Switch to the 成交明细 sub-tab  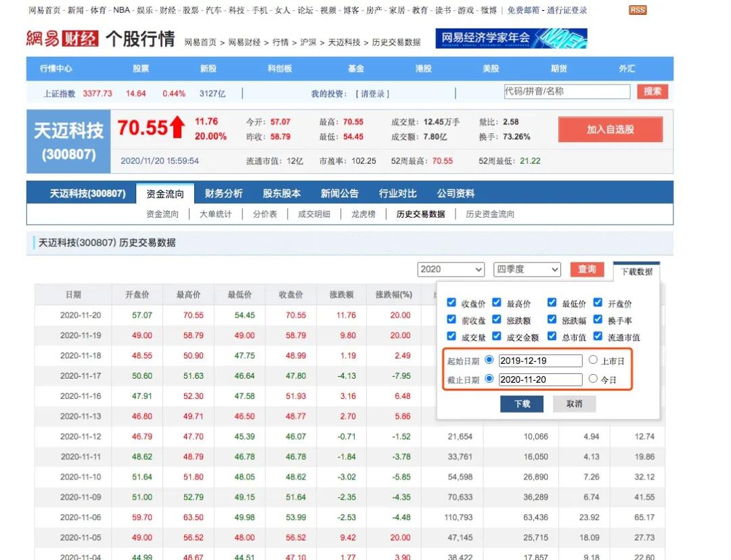click(x=314, y=214)
